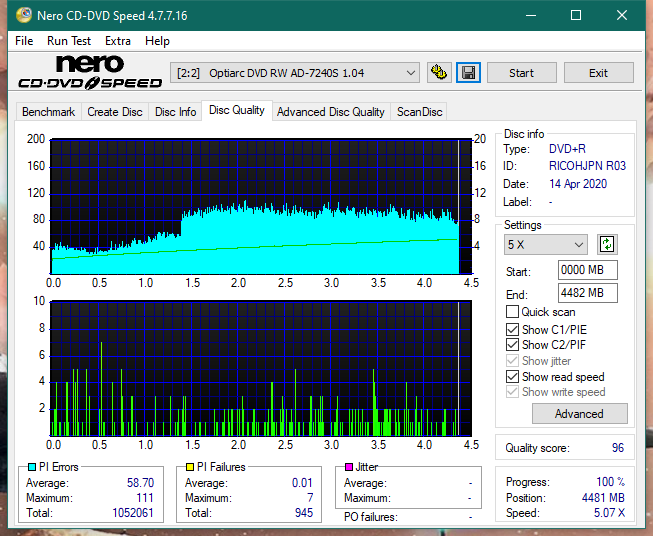Switch to the ScanDisc tab
This screenshot has height=536, width=653.
click(419, 112)
